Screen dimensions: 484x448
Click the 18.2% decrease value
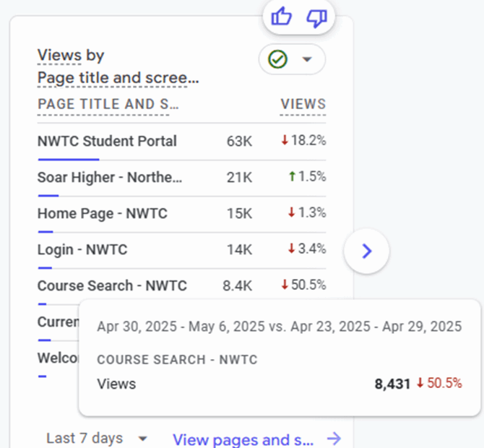(x=303, y=140)
